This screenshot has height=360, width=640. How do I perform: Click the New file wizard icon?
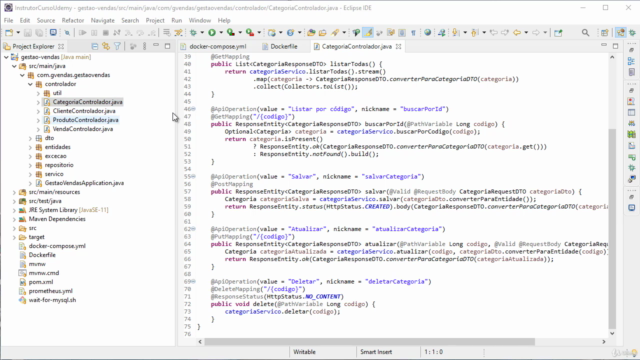coord(9,33)
